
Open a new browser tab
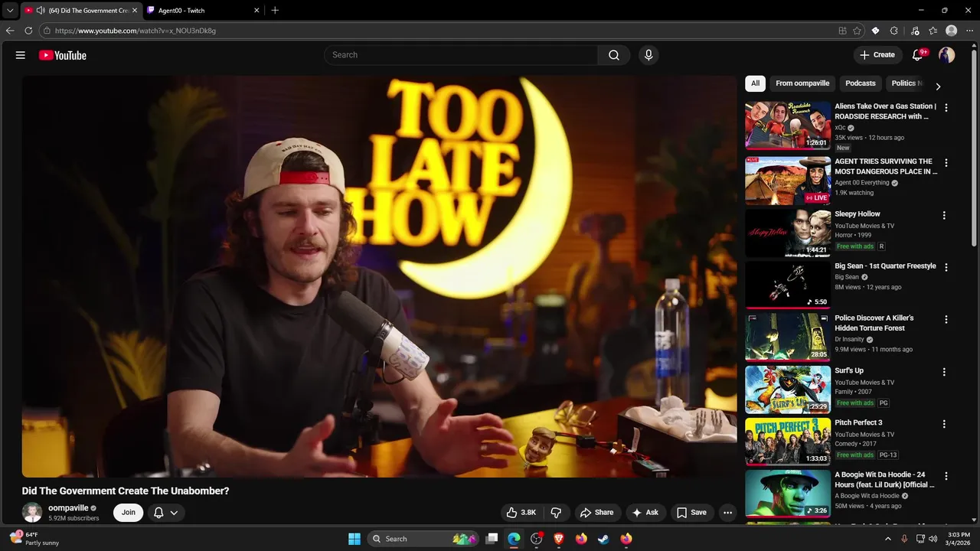(x=275, y=11)
